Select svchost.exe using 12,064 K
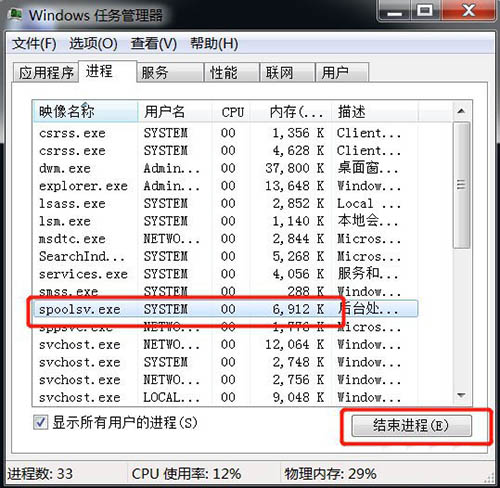The image size is (500, 488). pyautogui.click(x=225, y=344)
